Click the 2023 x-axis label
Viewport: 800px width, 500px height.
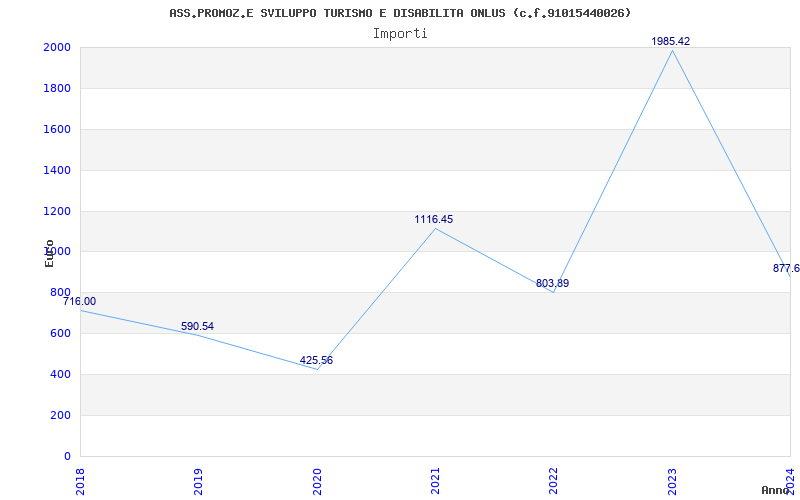tap(672, 481)
